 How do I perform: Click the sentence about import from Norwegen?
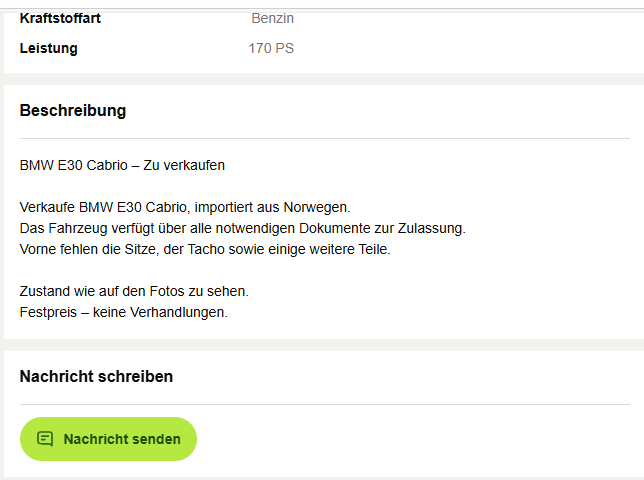click(x=185, y=207)
